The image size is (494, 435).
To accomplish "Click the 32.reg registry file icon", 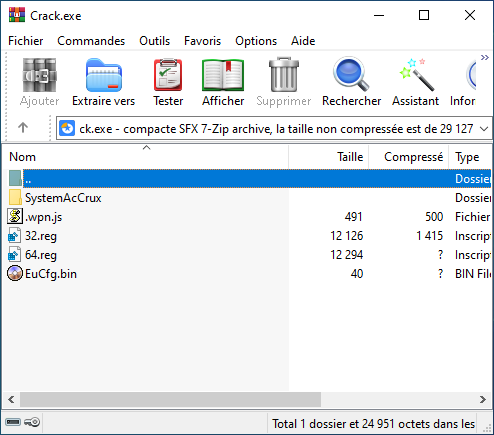I will pyautogui.click(x=14, y=235).
